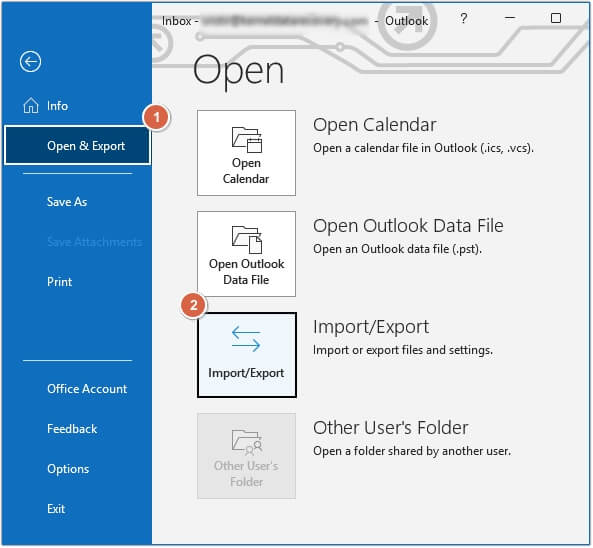Screen dimensions: 593x548
Task: Click the large 'Open' page title
Action: 238,71
